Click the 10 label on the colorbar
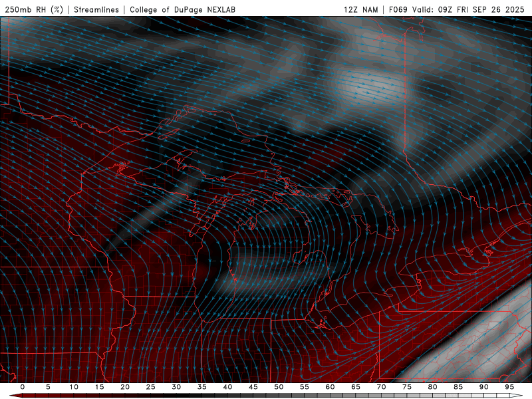Screen dimensions: 532x399 tap(74, 387)
